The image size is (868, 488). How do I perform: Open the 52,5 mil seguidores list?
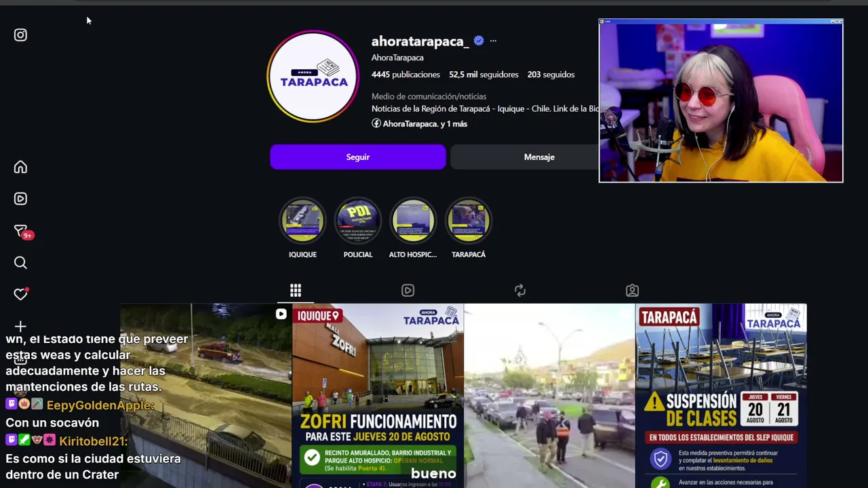[x=484, y=75]
